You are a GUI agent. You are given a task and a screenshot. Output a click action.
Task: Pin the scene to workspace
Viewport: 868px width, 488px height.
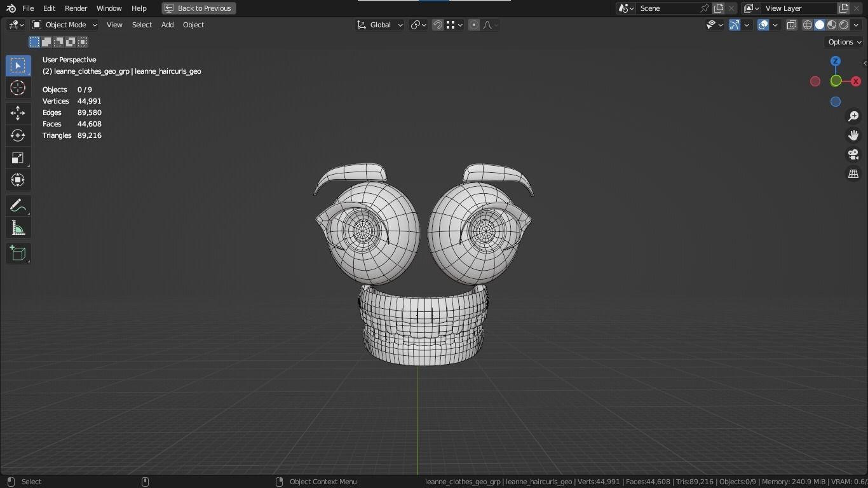point(705,8)
